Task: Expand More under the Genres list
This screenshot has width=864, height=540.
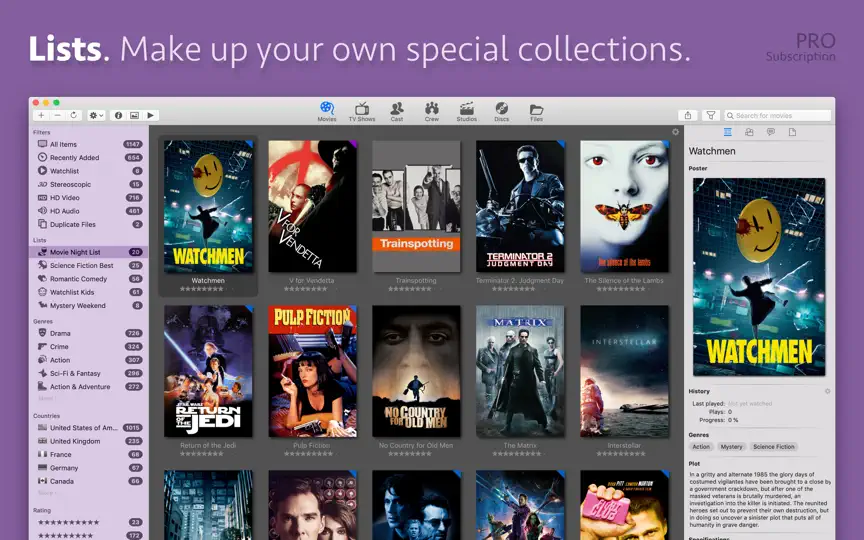Action: [46, 398]
